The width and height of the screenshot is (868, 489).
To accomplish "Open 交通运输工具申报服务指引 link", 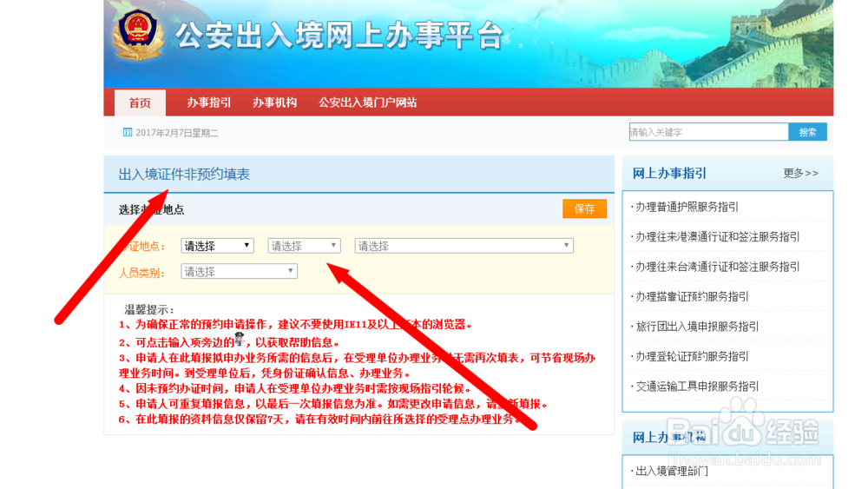I will (x=696, y=386).
